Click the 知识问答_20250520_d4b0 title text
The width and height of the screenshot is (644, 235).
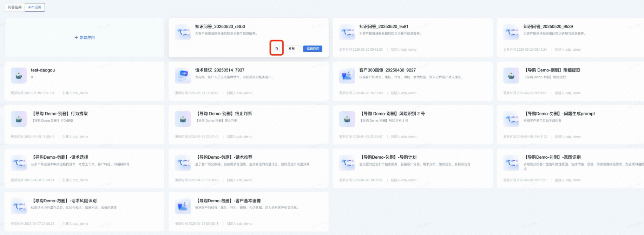coord(220,26)
